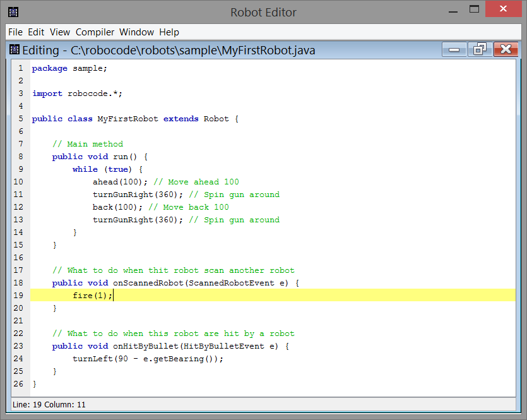Open the Compiler menu
This screenshot has height=420, width=527.
click(95, 32)
